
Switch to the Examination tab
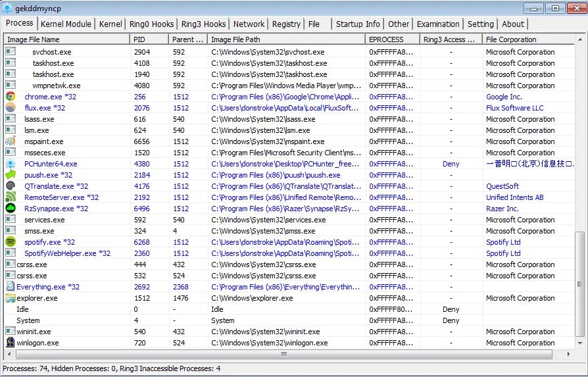438,24
